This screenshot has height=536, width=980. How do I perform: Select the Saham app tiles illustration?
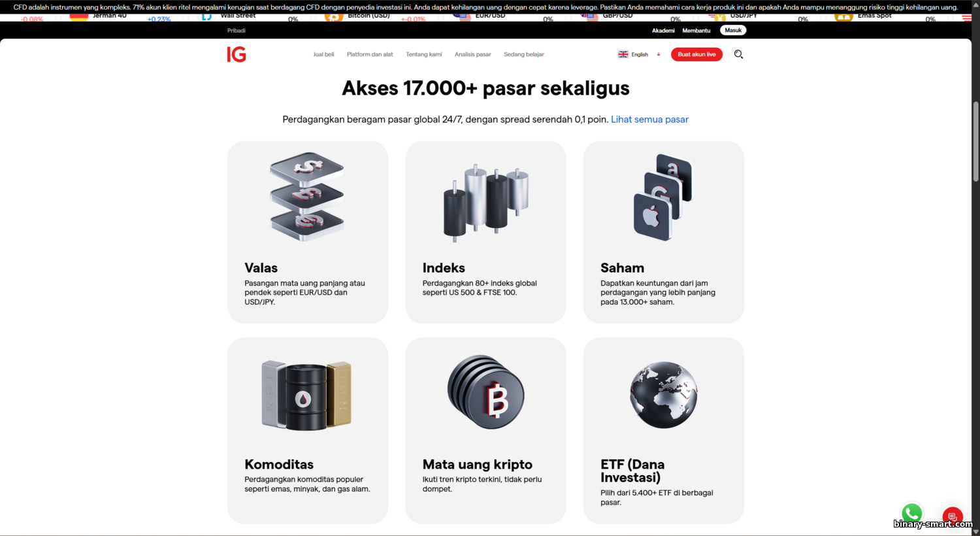662,197
